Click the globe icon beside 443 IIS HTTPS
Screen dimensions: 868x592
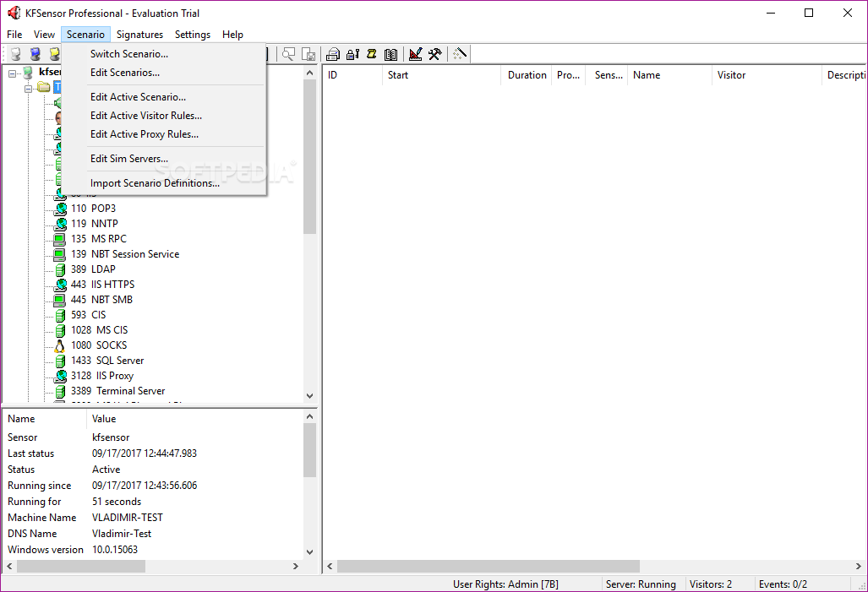pos(60,285)
